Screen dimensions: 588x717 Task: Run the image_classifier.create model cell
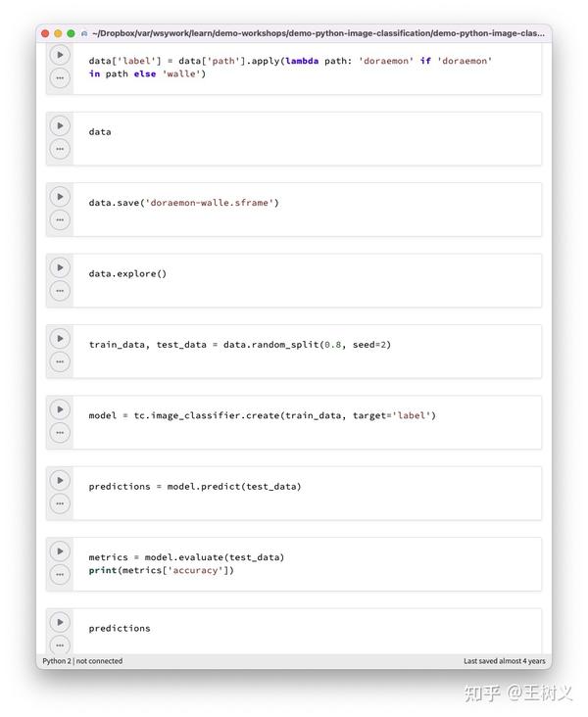(x=60, y=409)
